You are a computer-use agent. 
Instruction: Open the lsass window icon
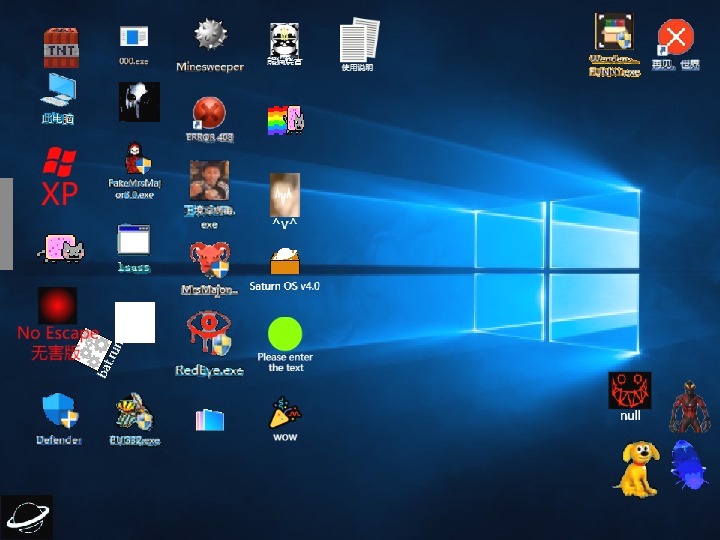[134, 239]
